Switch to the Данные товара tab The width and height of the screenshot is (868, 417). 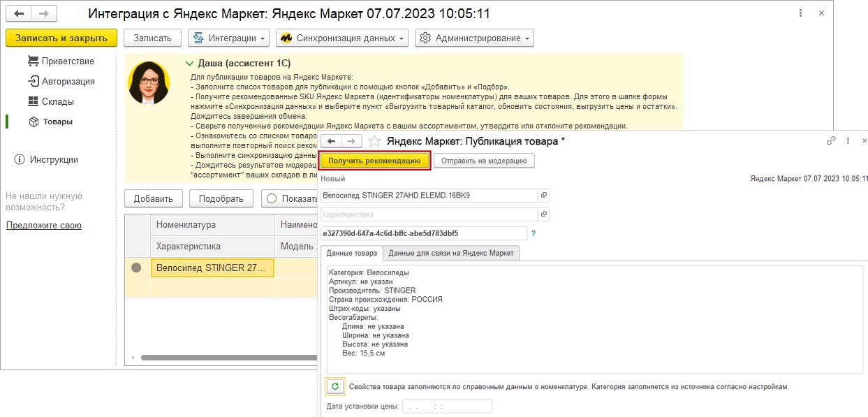[352, 253]
